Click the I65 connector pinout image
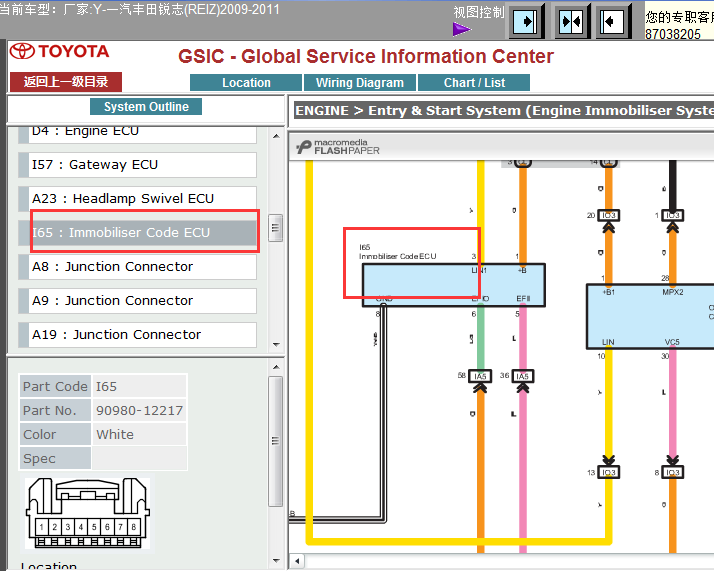Screen dimensions: 714x571 [88, 513]
